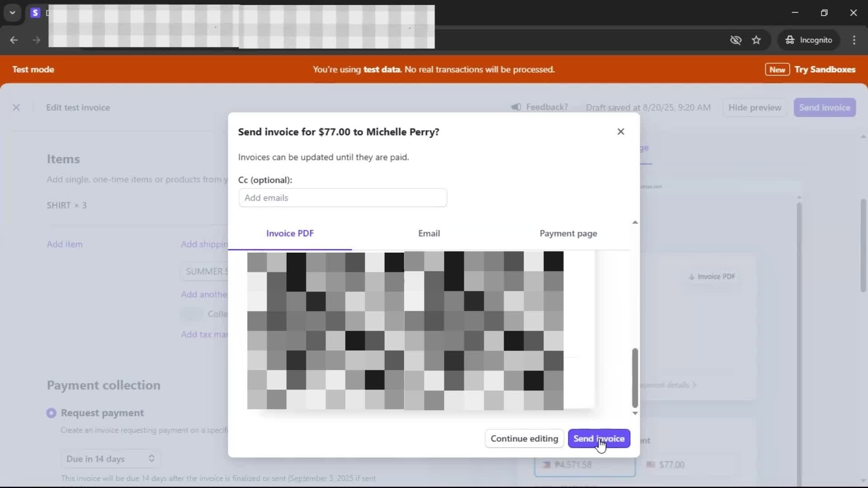Open the browser three-dot menu

(x=854, y=40)
